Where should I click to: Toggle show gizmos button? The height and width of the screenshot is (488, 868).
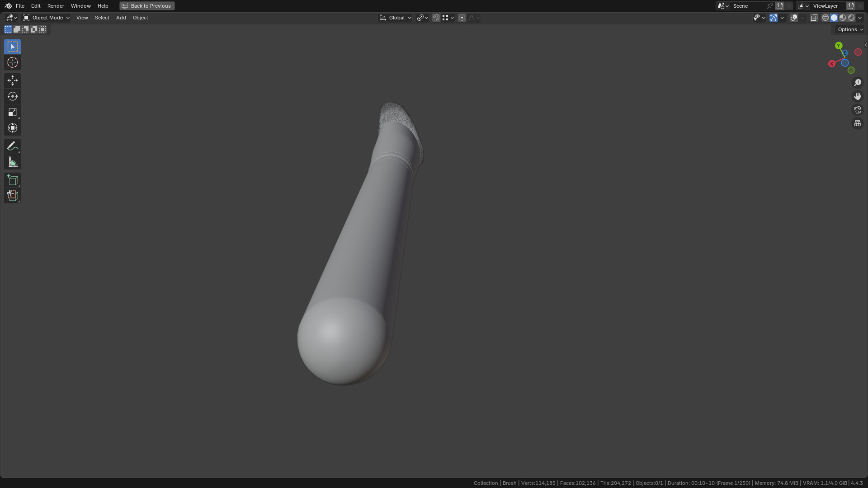[x=774, y=18]
